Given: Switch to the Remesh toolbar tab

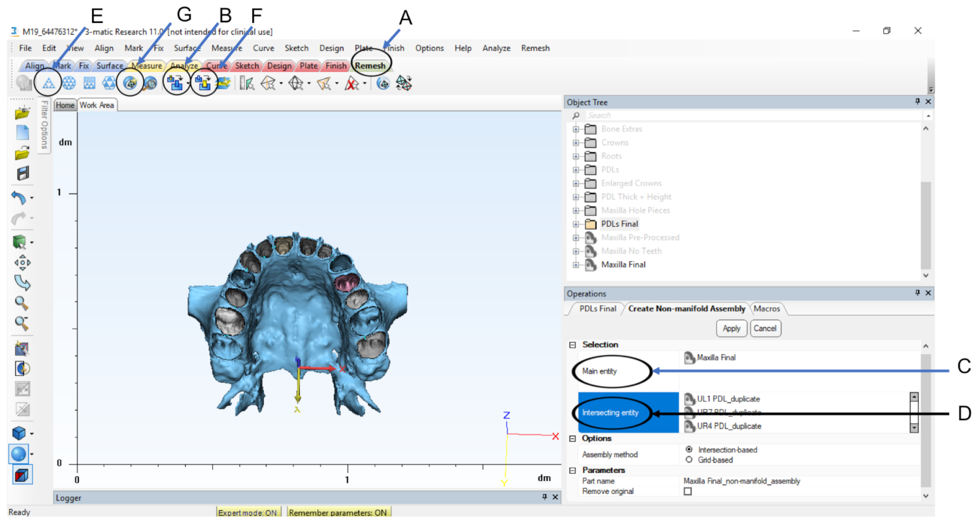Looking at the screenshot, I should 370,65.
